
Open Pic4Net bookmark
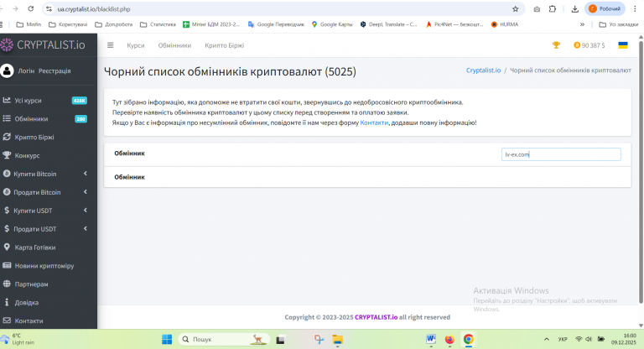[454, 24]
